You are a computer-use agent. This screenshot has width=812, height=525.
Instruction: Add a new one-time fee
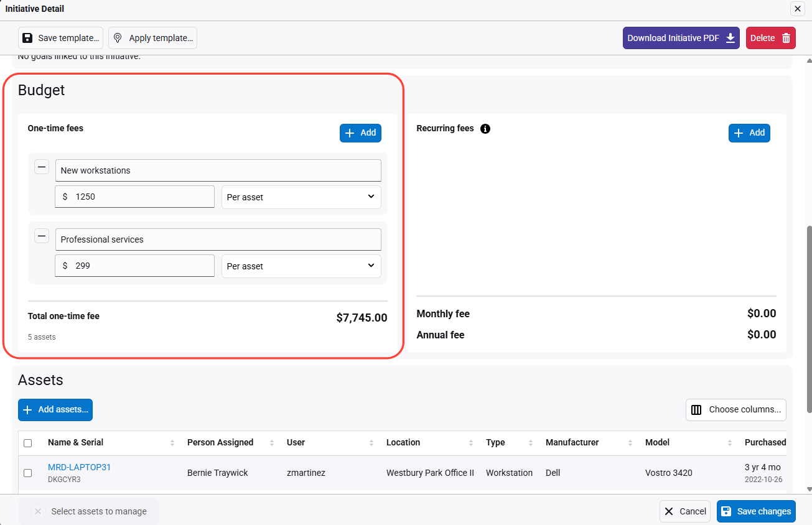coord(360,132)
